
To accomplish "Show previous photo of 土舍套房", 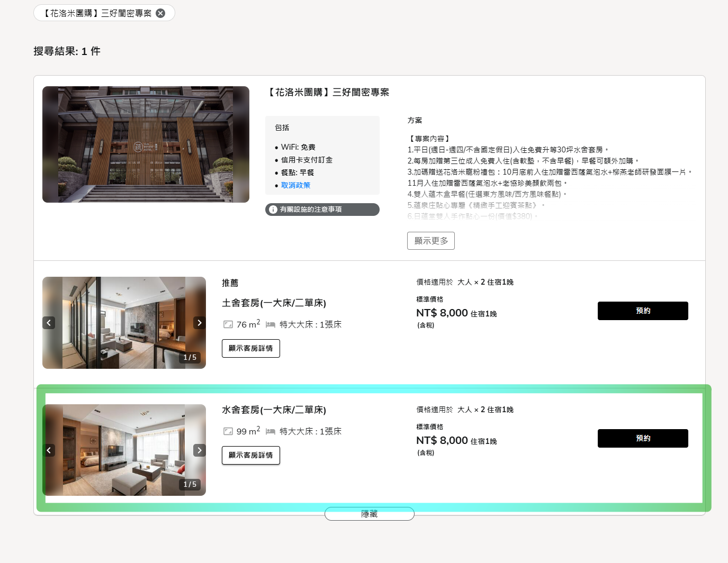I will point(49,323).
